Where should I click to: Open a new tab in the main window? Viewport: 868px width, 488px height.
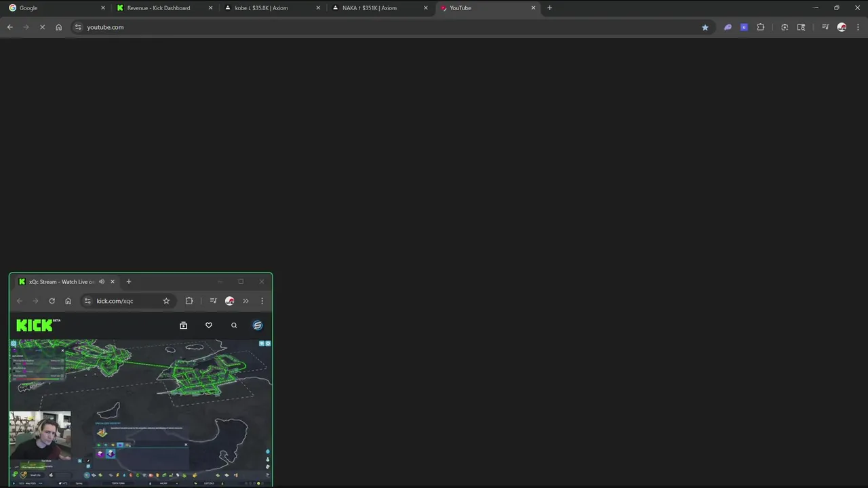[549, 8]
